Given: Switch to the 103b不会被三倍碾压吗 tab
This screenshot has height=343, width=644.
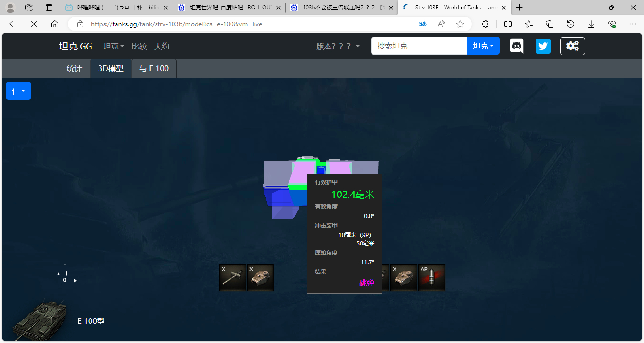Looking at the screenshot, I should click(x=342, y=8).
